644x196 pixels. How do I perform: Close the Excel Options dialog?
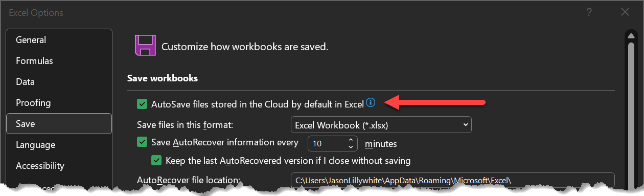625,12
